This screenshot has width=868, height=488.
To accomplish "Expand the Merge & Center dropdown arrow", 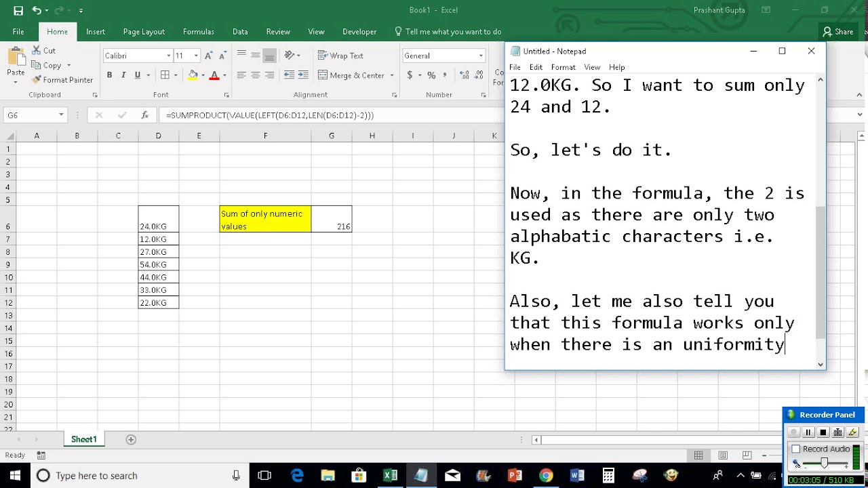I will [393, 75].
